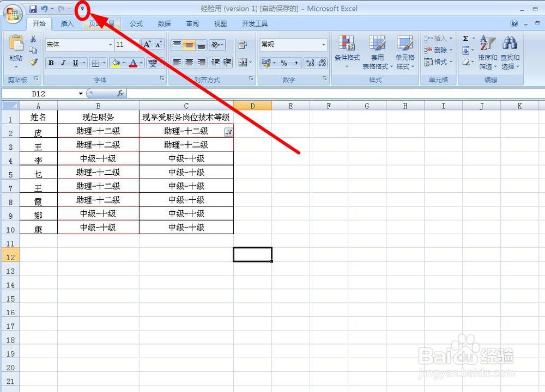Click the Format Painter (格式刷) icon
Image resolution: width=545 pixels, height=392 pixels.
point(34,62)
